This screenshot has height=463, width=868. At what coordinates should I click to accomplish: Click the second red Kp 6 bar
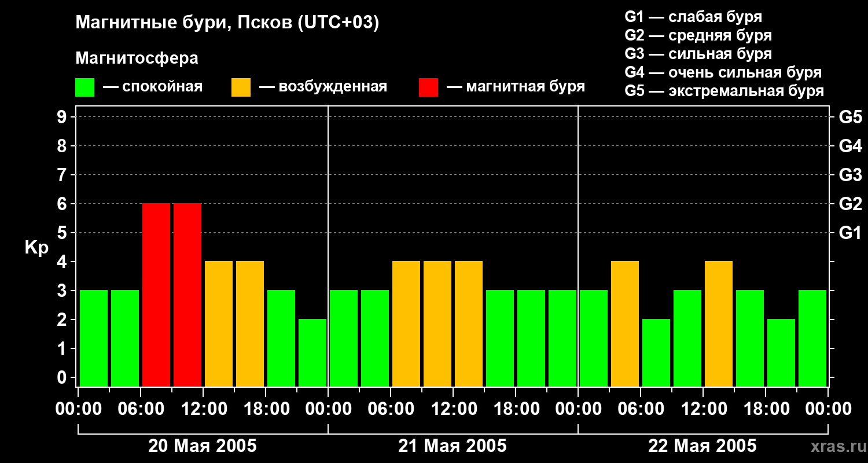187,295
